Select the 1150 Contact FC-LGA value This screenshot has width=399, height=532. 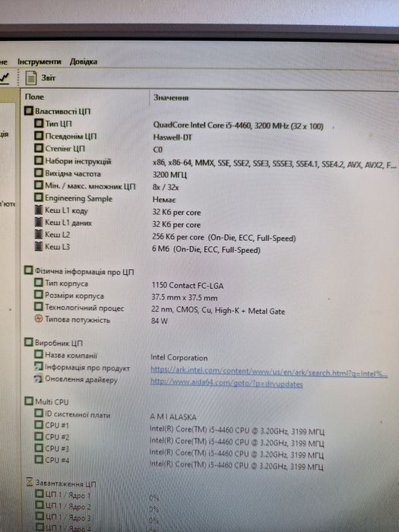click(x=188, y=286)
